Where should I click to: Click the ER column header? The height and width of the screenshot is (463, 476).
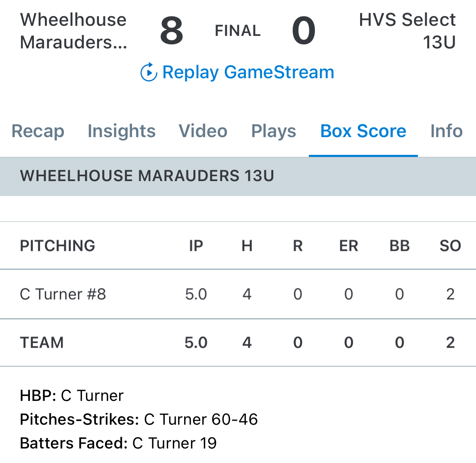click(348, 246)
